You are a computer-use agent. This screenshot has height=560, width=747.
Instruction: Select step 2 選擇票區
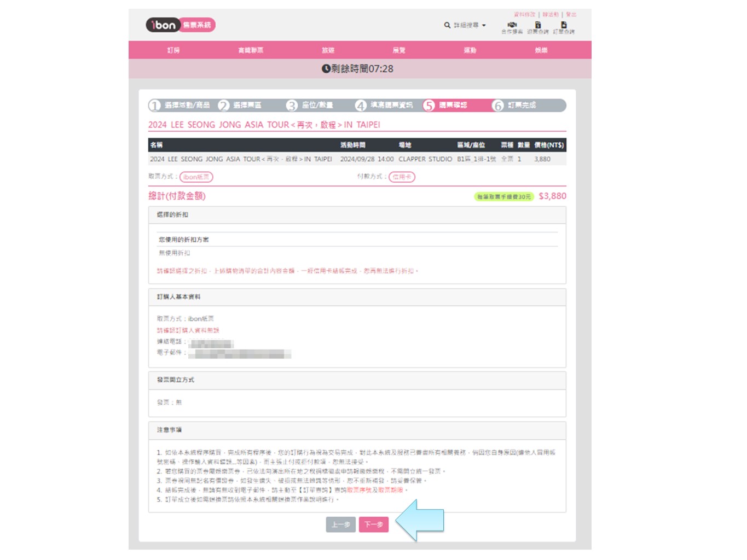pyautogui.click(x=240, y=105)
